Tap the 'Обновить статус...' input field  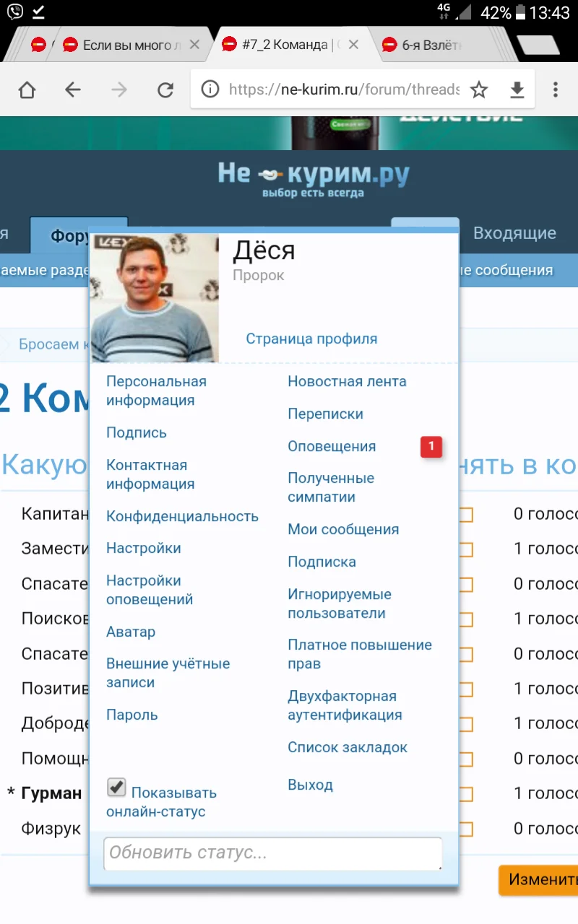(x=275, y=853)
